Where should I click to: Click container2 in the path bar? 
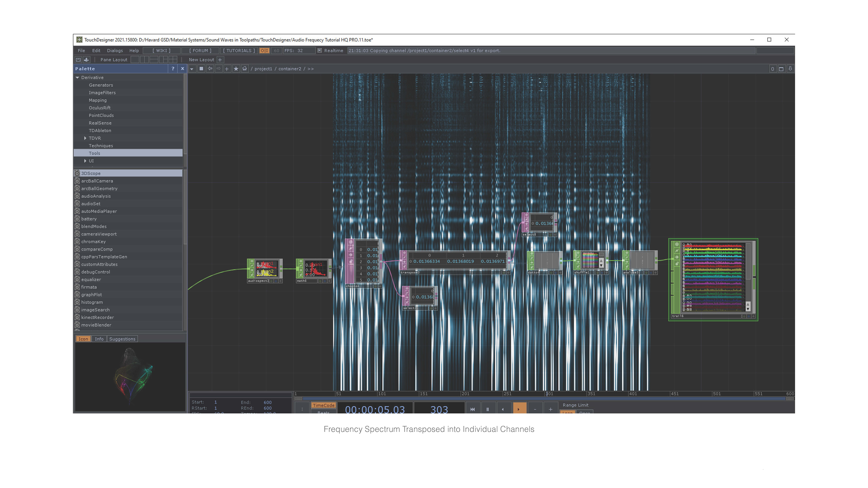(x=290, y=69)
